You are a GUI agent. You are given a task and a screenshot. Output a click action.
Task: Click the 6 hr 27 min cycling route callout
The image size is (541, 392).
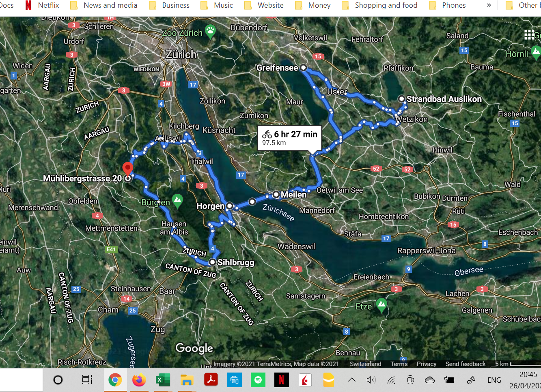pos(289,138)
